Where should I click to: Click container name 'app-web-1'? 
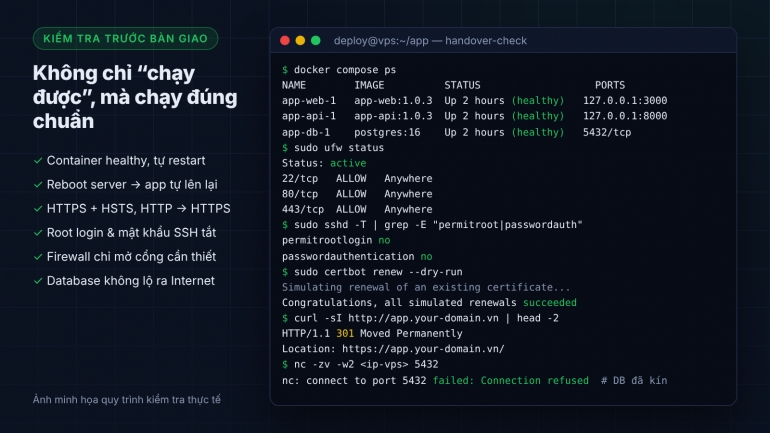pyautogui.click(x=309, y=101)
